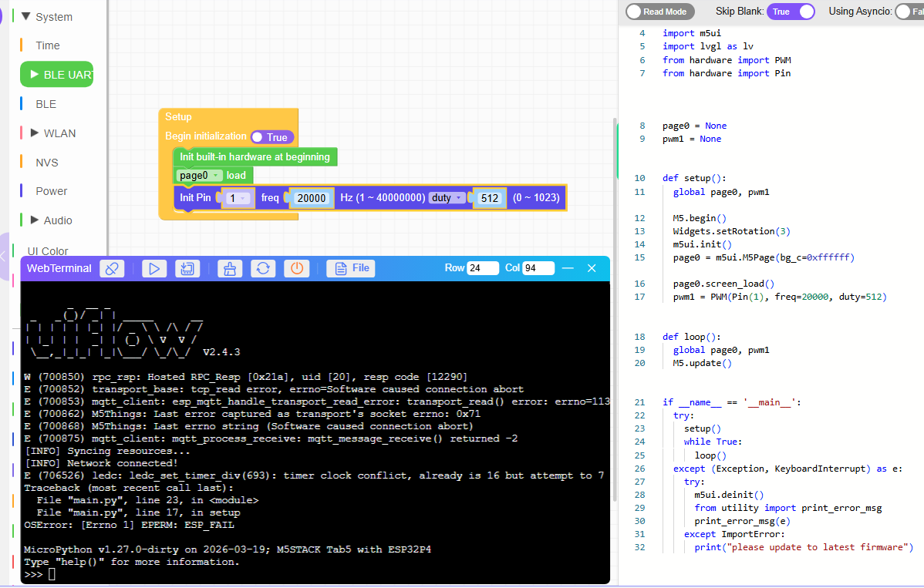Toggle the Skip Blank switch
924x588 pixels.
point(791,12)
